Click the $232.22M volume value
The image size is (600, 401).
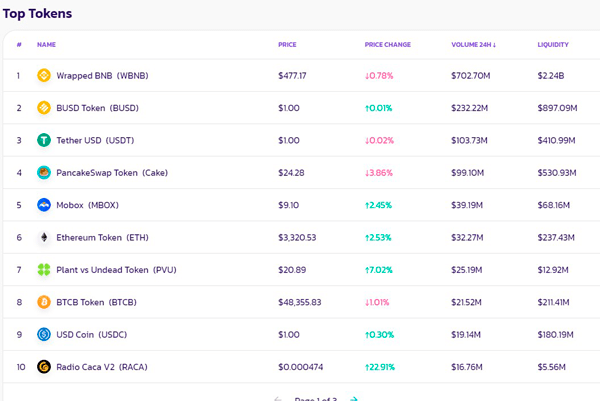coord(470,108)
